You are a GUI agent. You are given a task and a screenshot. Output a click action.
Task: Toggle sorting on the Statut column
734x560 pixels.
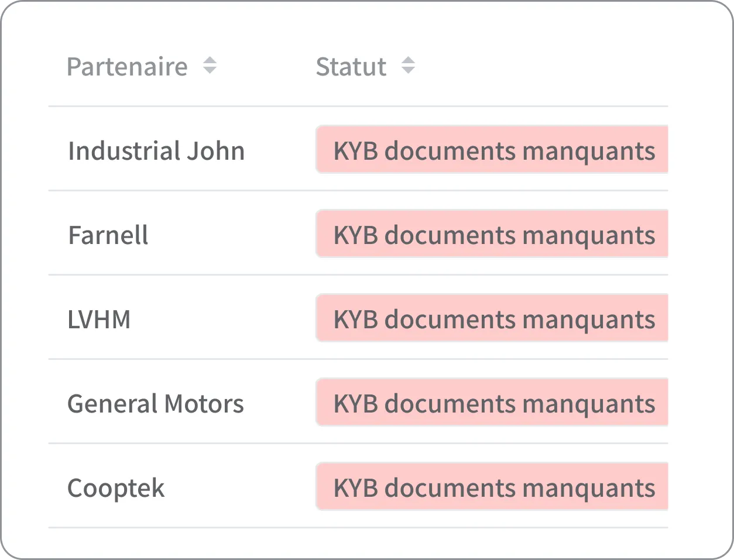click(x=408, y=66)
